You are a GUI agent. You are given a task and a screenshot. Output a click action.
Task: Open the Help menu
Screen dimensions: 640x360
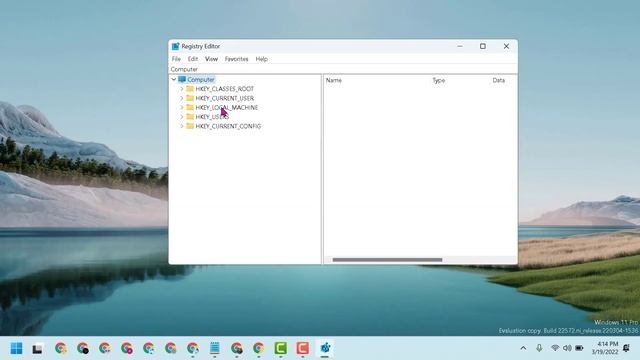262,59
